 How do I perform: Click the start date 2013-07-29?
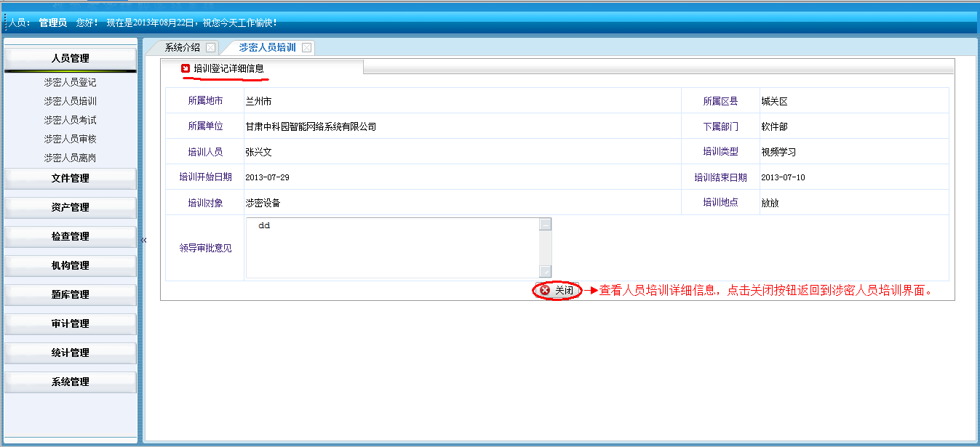point(267,177)
